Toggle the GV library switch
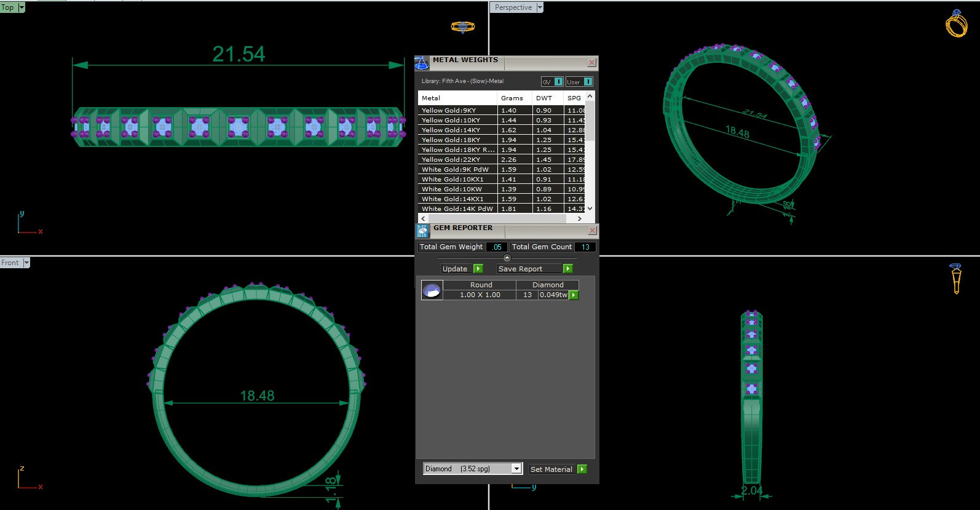Viewport: 980px width, 510px height. (552, 82)
